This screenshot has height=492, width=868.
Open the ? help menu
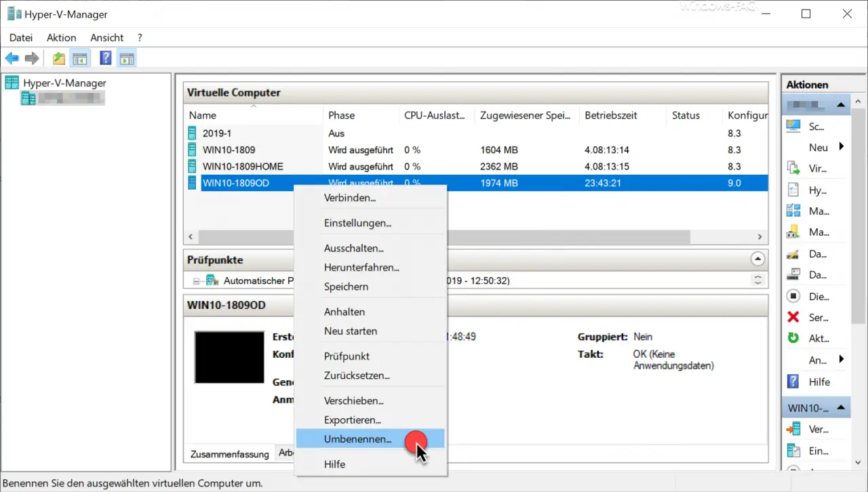140,37
